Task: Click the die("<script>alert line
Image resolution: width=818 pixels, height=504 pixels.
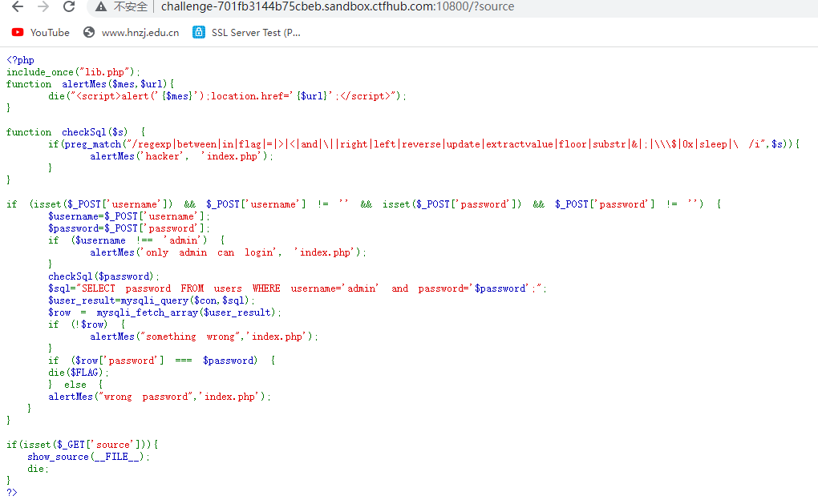Action: click(227, 96)
